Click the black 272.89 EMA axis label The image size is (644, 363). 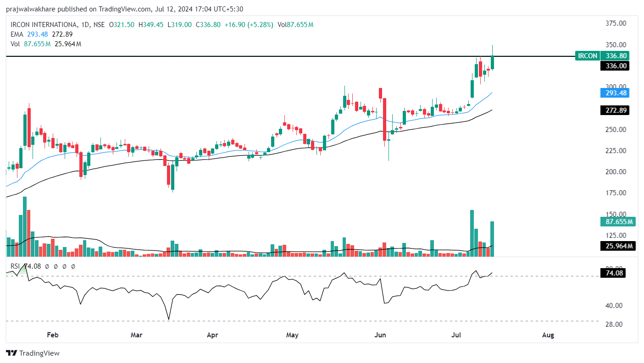coord(615,110)
